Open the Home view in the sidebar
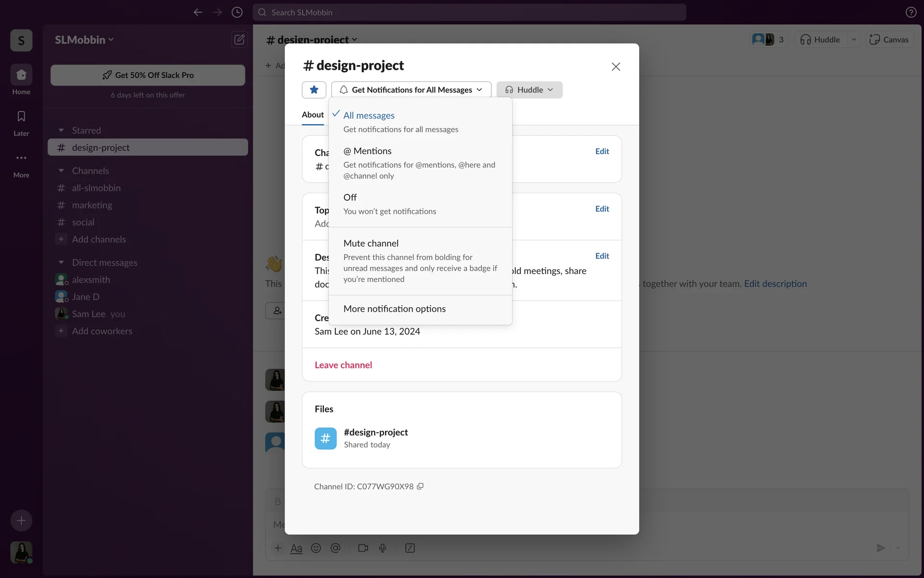The image size is (924, 578). click(x=21, y=75)
